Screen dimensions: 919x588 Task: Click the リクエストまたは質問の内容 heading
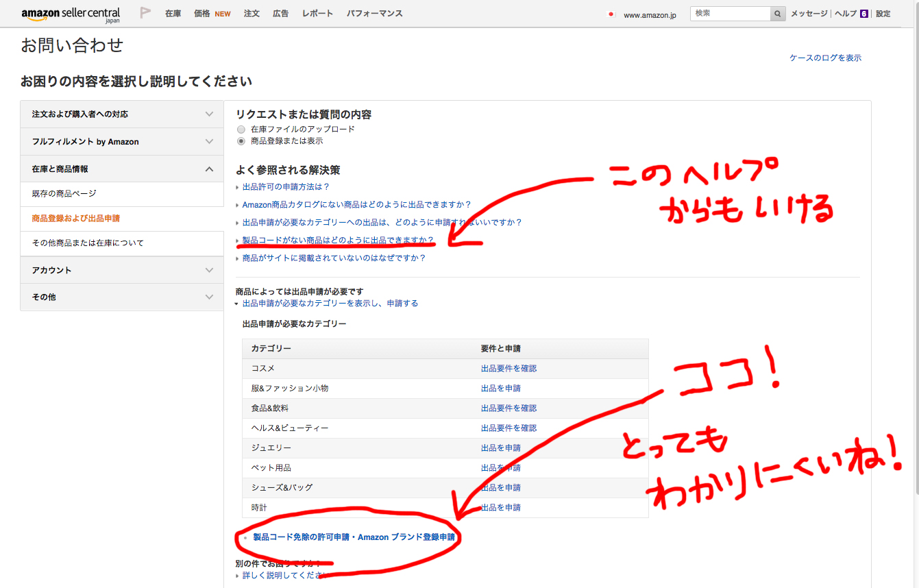(x=304, y=114)
